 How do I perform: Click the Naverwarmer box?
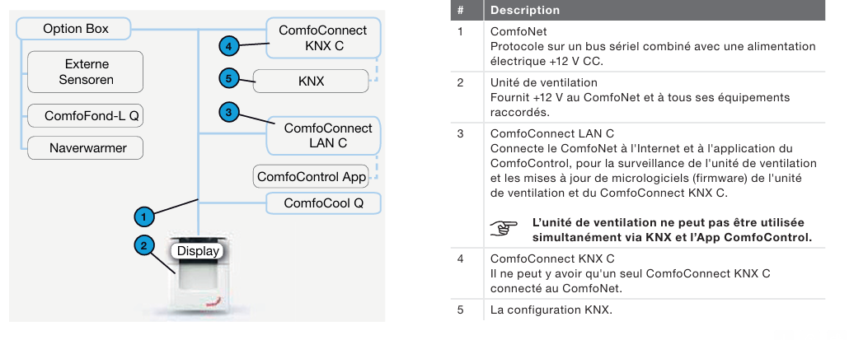(x=86, y=149)
